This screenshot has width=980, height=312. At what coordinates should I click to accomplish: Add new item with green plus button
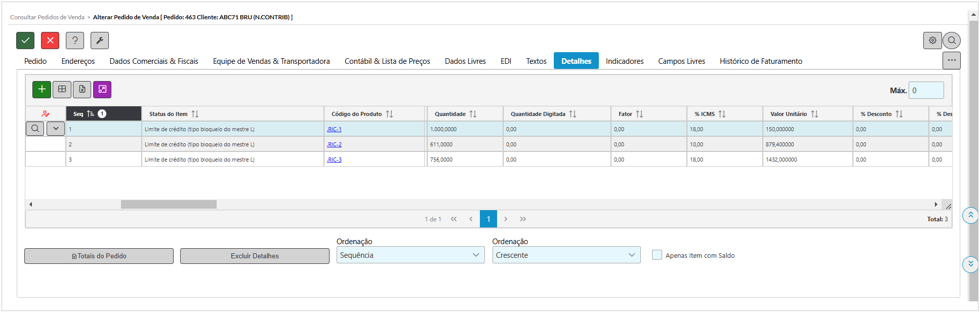pyautogui.click(x=42, y=89)
